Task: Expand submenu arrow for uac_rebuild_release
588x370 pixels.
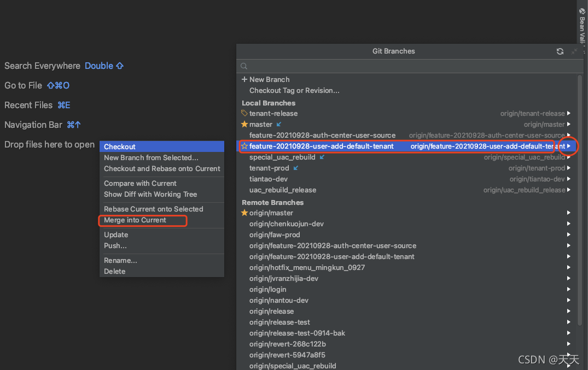Action: click(569, 190)
